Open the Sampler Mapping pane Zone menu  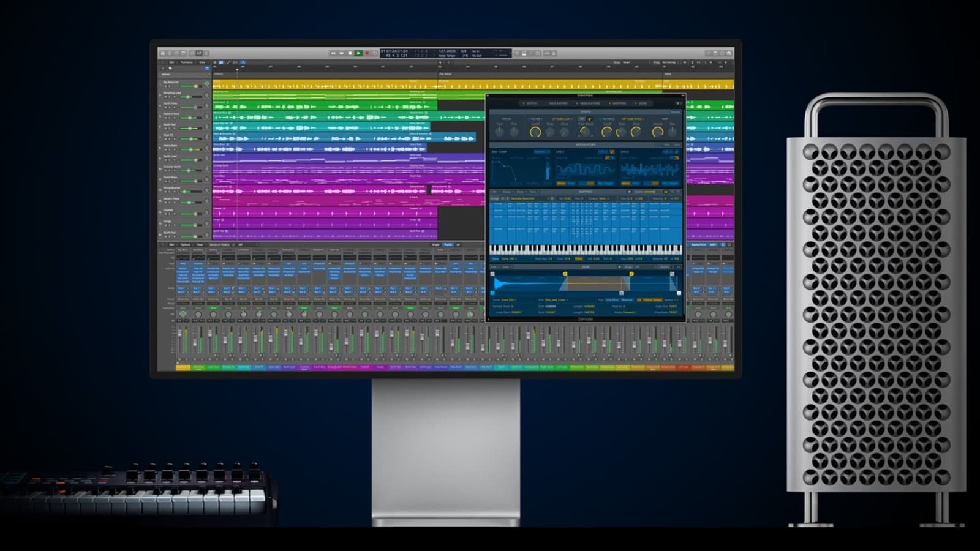coord(521,192)
